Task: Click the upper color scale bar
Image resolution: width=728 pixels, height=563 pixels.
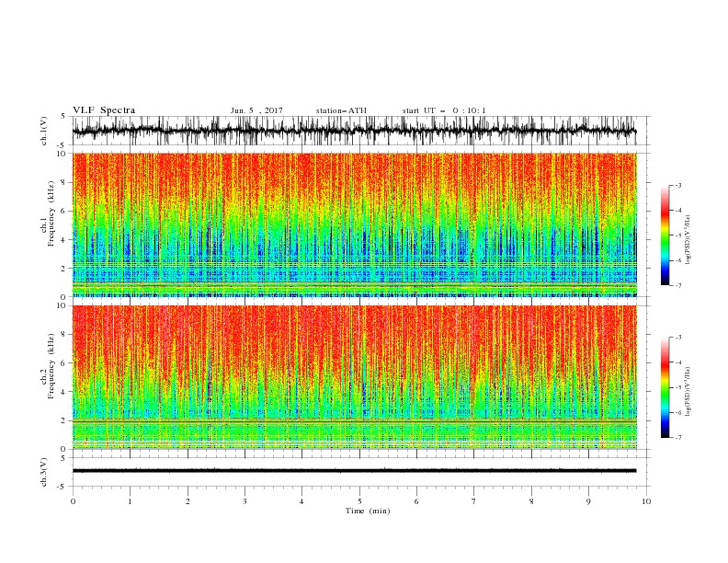Action: click(665, 236)
